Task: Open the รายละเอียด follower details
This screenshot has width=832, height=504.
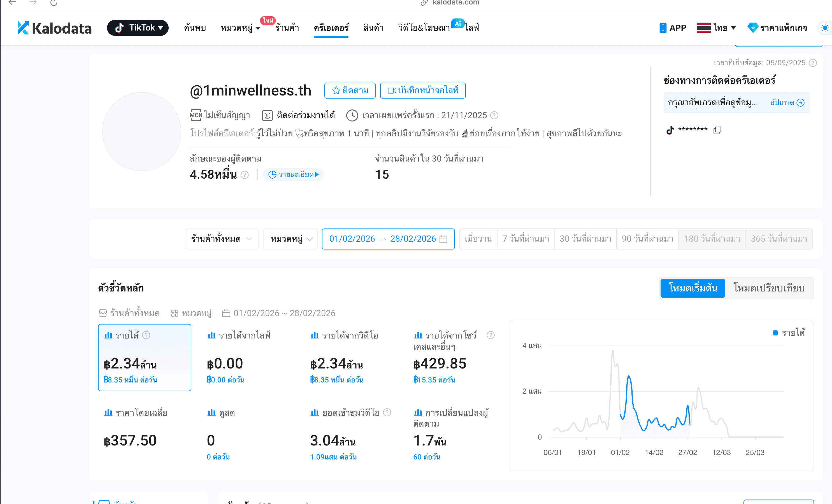Action: click(293, 174)
